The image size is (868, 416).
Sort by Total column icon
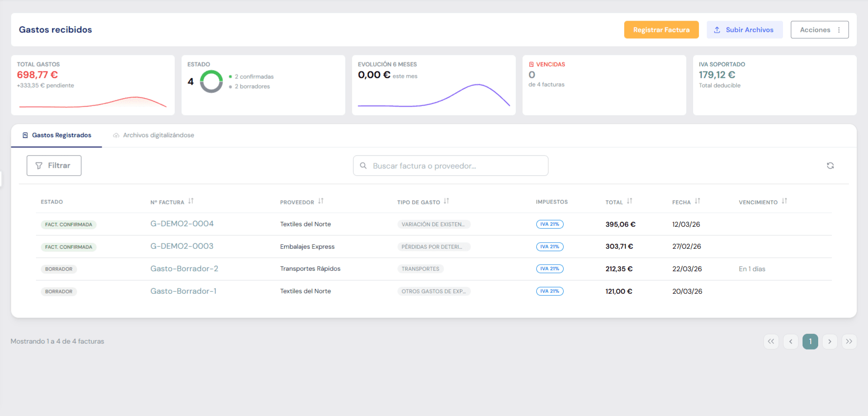pos(630,201)
